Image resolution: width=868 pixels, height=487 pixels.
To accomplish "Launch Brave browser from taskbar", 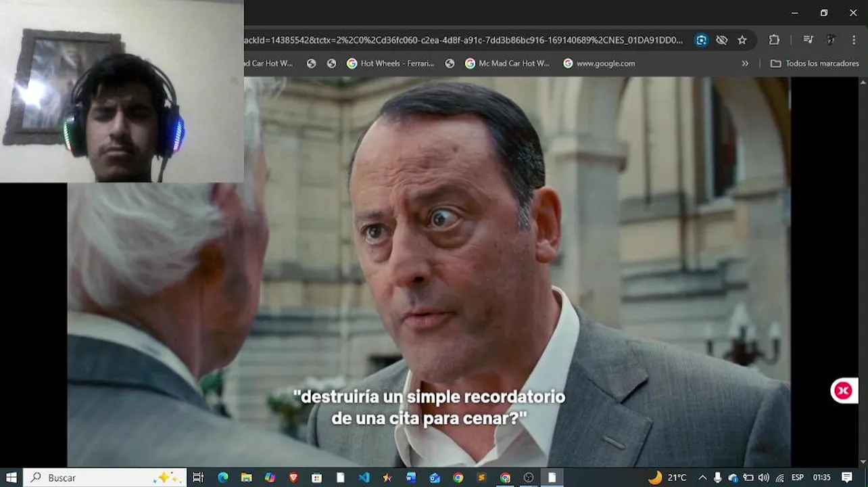I will [x=293, y=478].
